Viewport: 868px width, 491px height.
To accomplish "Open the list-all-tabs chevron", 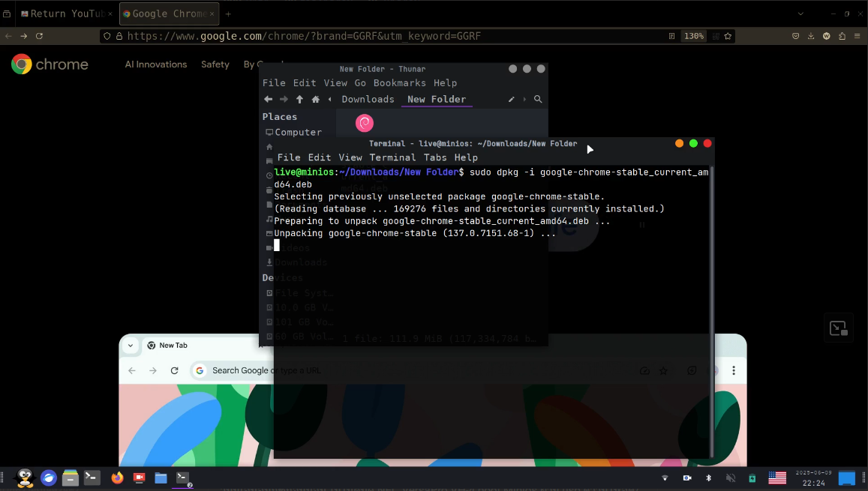I will [x=802, y=13].
